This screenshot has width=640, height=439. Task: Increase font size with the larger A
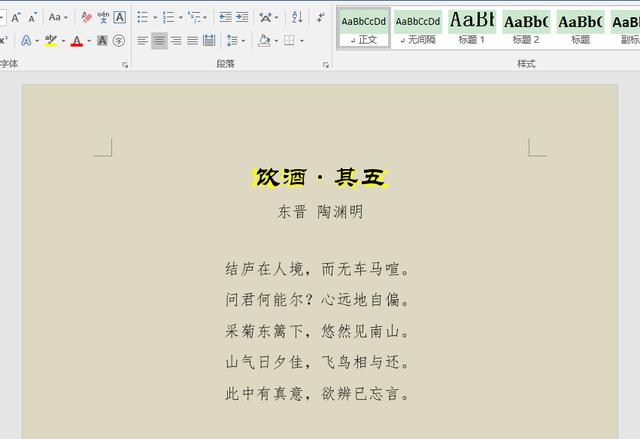(x=16, y=17)
